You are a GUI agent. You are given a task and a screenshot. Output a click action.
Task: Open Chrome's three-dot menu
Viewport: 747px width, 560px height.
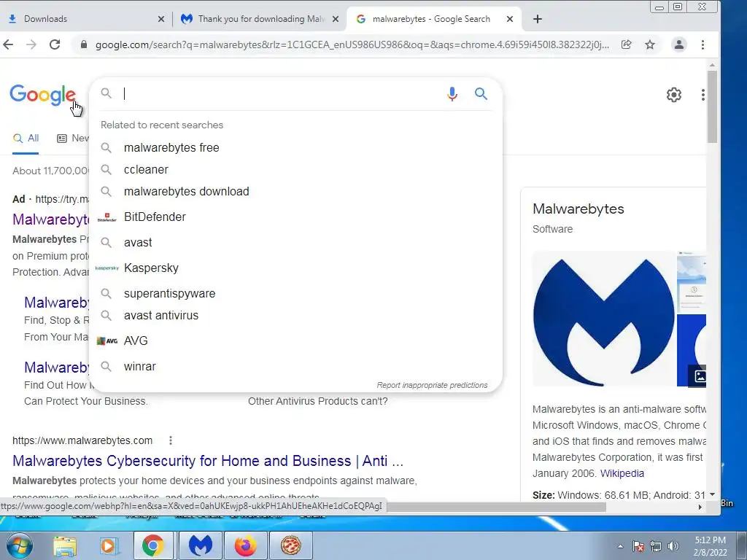(703, 44)
